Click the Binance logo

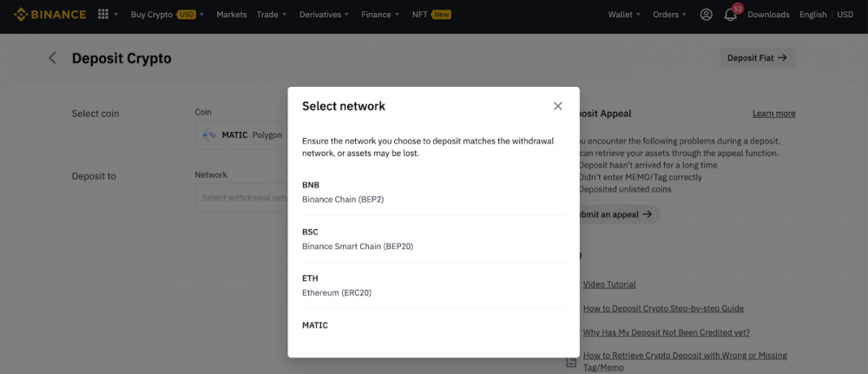(x=49, y=15)
